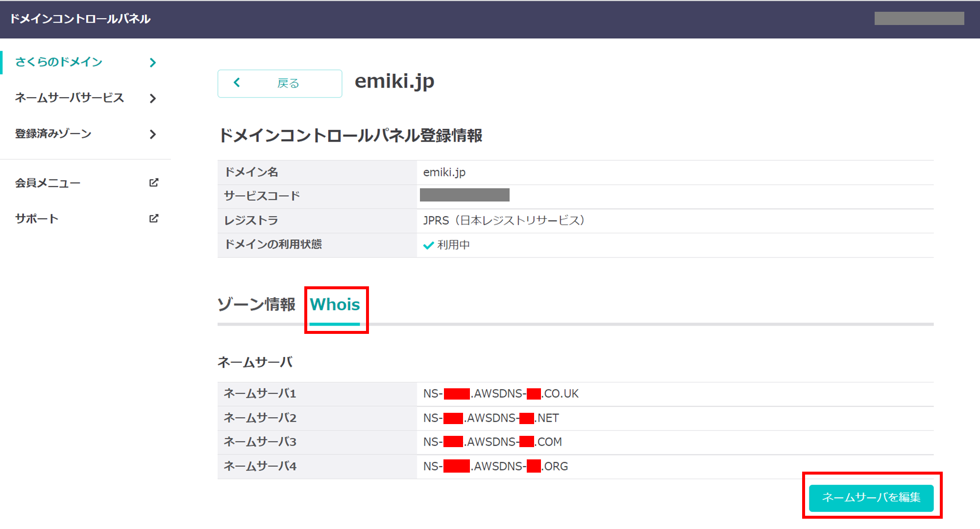The image size is (980, 529).
Task: Click the emiki.jp page heading
Action: click(x=394, y=81)
